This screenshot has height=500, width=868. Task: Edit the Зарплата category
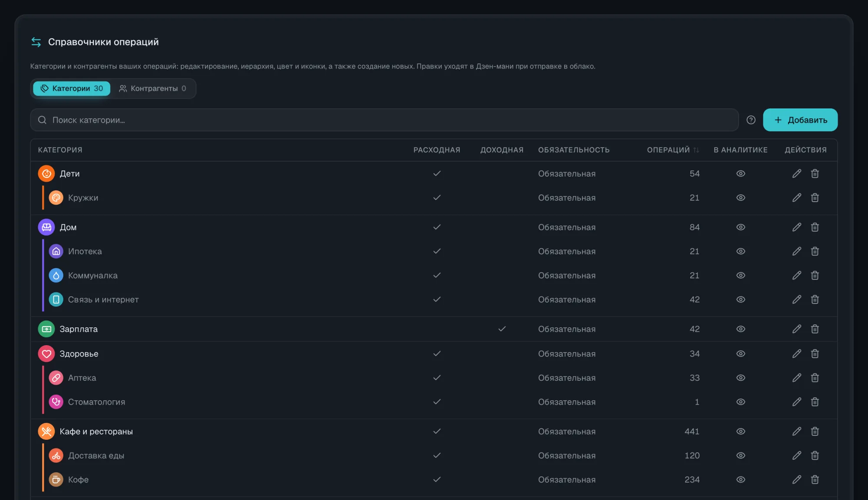(x=796, y=329)
